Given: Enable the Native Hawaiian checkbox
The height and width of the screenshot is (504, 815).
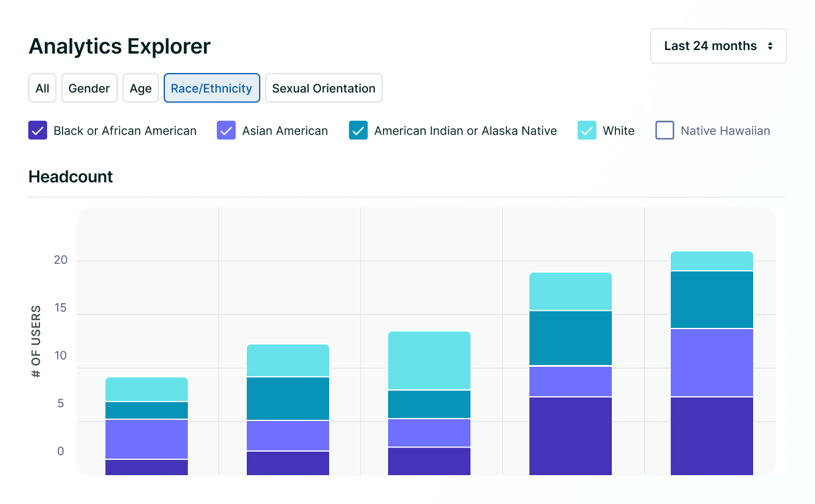Looking at the screenshot, I should click(x=664, y=130).
